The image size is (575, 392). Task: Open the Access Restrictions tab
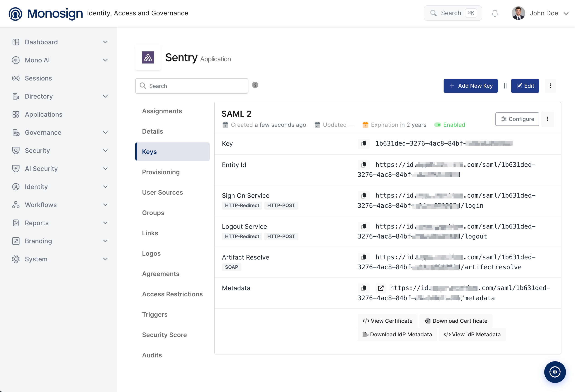click(x=172, y=294)
